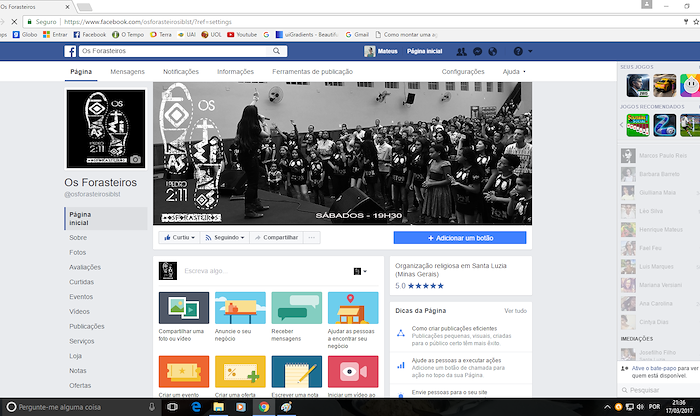
Task: Click Página inicial in top bar
Action: [x=424, y=51]
